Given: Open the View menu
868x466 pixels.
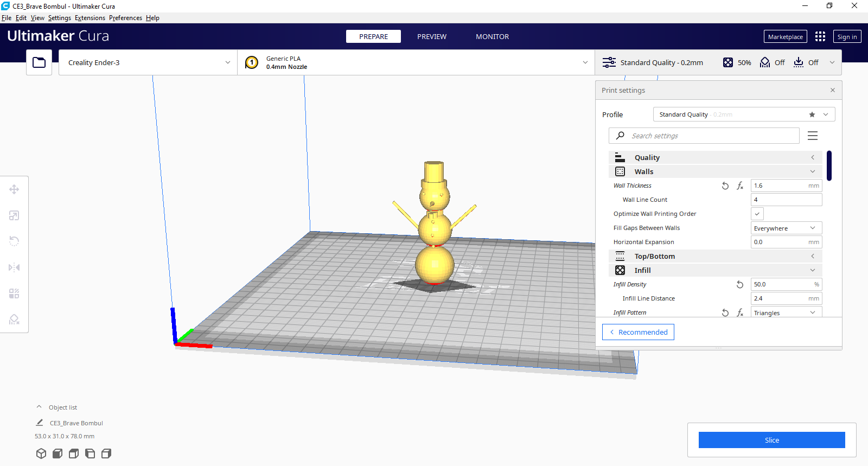Looking at the screenshot, I should click(x=37, y=18).
